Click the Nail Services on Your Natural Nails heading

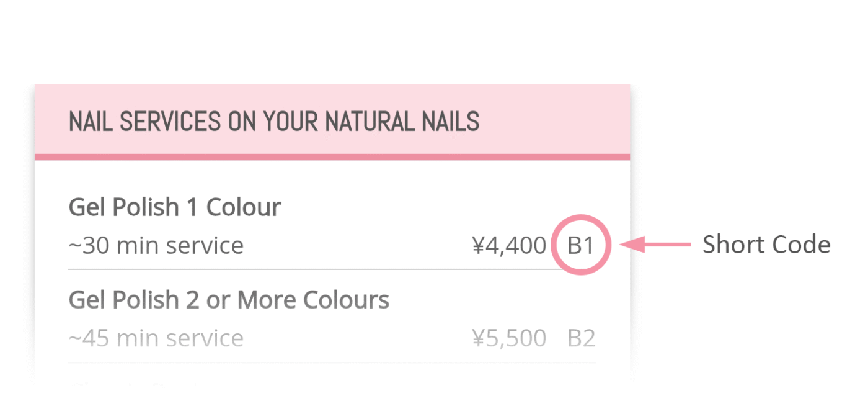click(x=274, y=122)
